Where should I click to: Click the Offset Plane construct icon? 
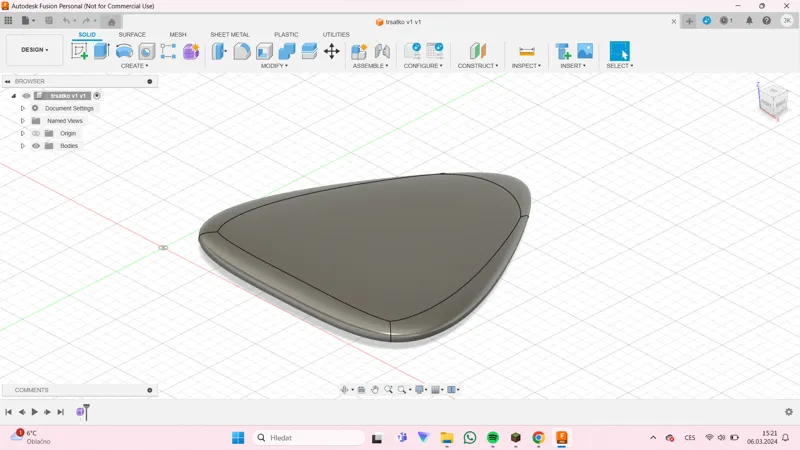tap(478, 51)
